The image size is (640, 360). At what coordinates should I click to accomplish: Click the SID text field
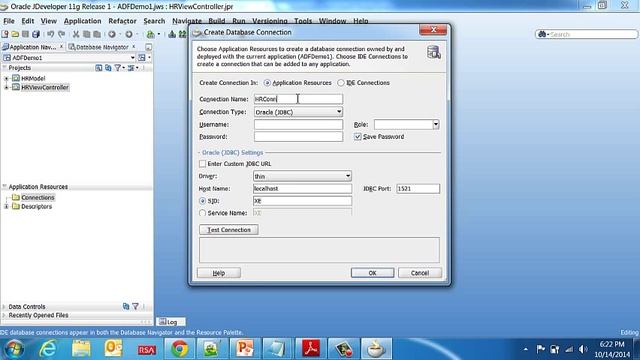[x=302, y=201]
